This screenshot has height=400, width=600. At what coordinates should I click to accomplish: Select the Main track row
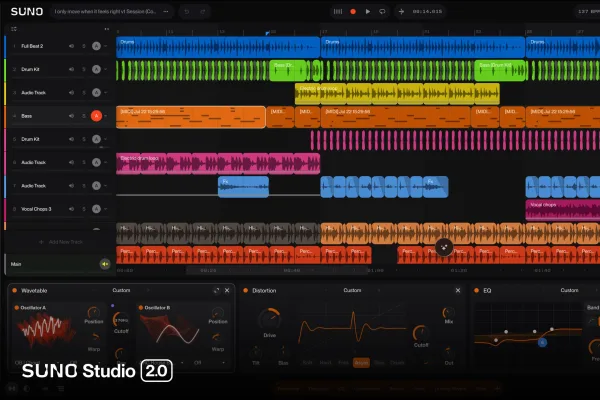coord(59,264)
